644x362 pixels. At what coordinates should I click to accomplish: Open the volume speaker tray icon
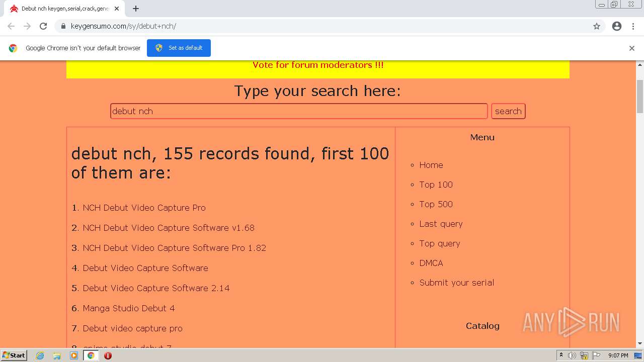(572, 355)
